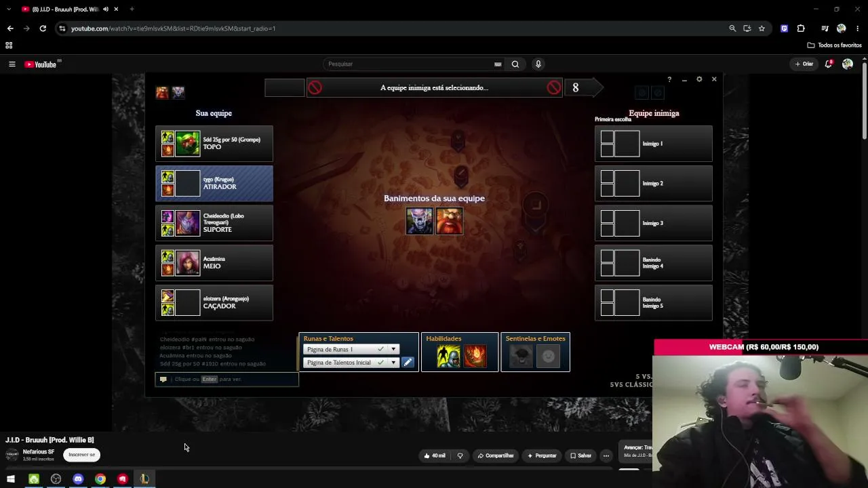
Task: Open the Chrome profile avatar
Action: 842,28
